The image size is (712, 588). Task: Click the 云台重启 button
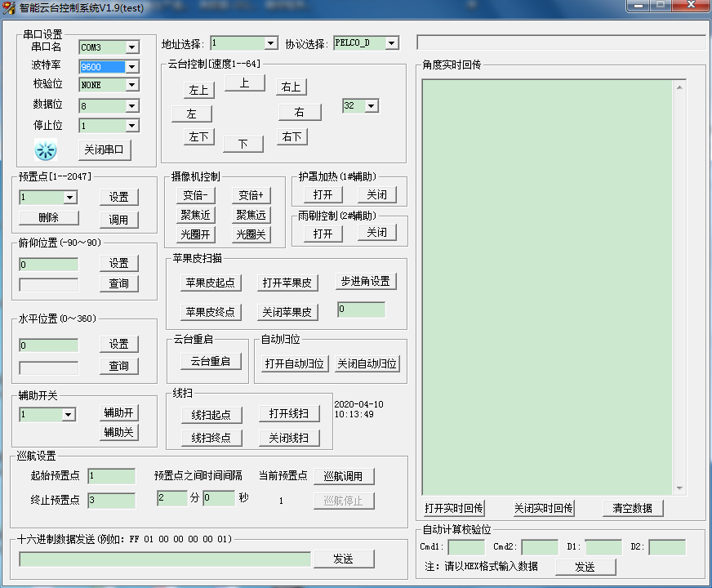(211, 361)
